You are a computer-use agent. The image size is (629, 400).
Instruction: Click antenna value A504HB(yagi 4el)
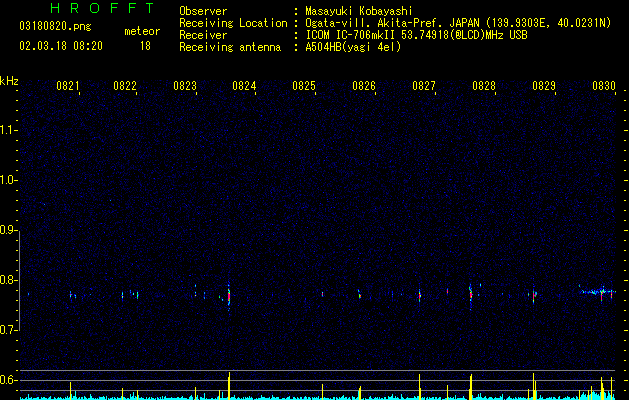pyautogui.click(x=353, y=47)
